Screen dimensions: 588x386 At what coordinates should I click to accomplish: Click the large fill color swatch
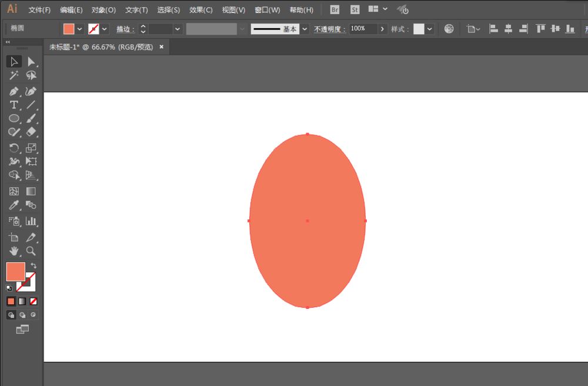point(15,271)
